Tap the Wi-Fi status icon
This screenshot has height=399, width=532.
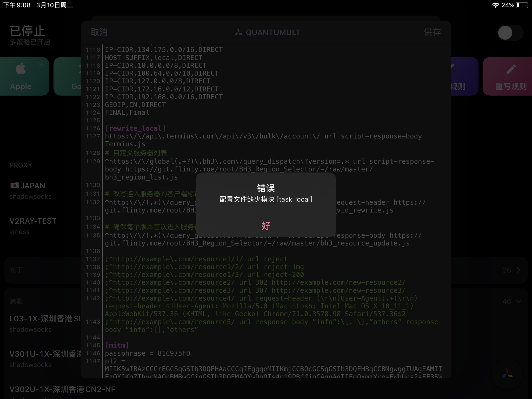495,5
